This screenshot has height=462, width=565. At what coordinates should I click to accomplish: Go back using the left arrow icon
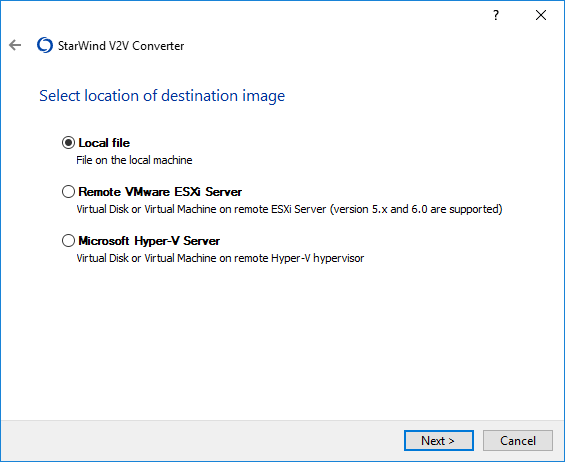[x=15, y=45]
